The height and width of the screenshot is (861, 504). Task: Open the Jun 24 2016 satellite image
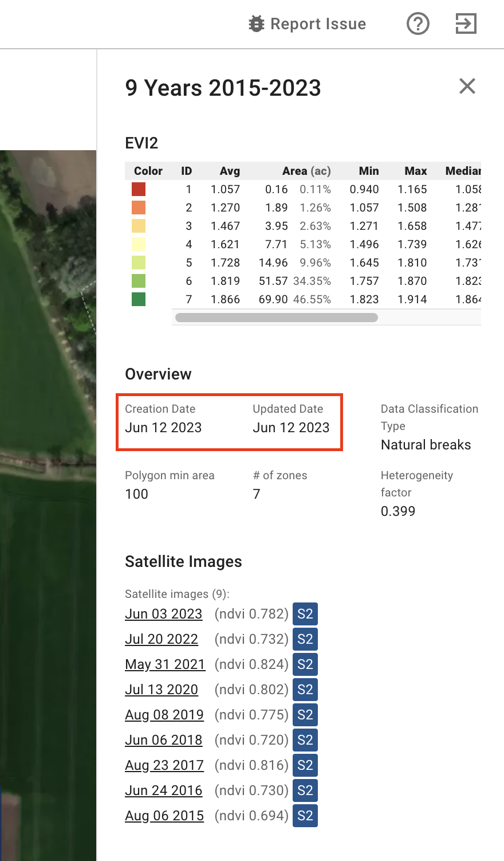[163, 790]
